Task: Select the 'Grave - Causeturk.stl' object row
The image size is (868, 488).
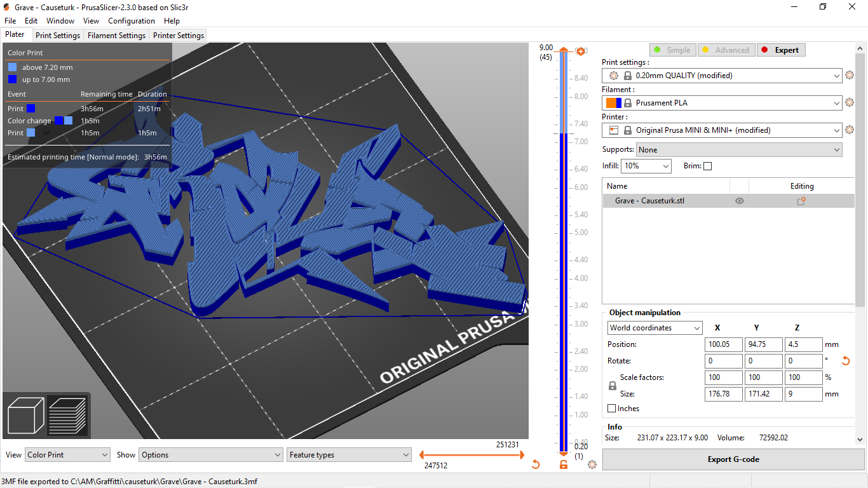Action: 728,201
